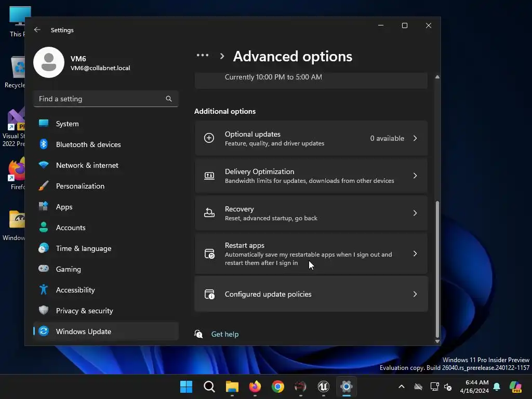Click the Time & language clock icon
This screenshot has height=399, width=532.
pos(44,248)
